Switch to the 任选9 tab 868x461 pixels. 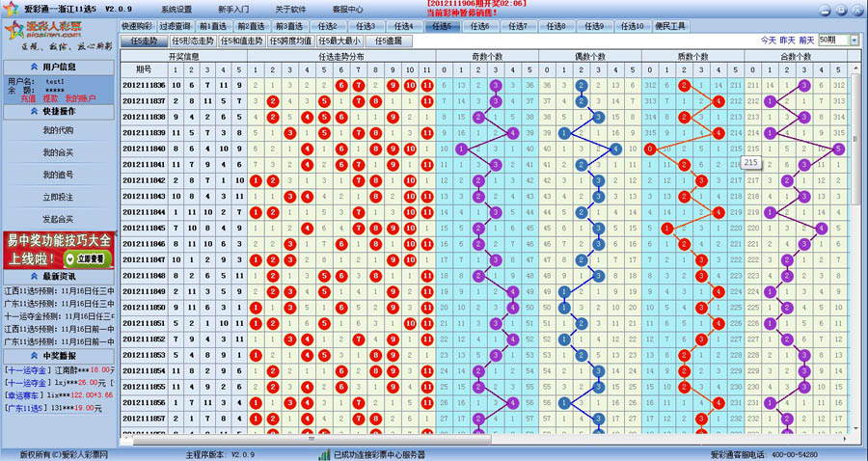pyautogui.click(x=594, y=26)
